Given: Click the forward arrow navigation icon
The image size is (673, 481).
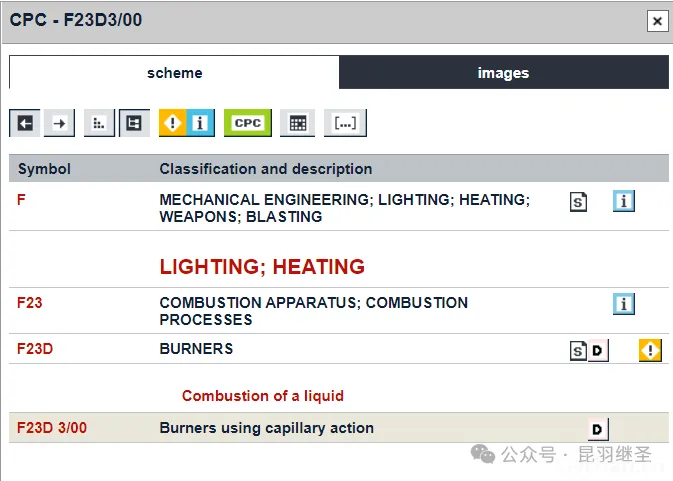Looking at the screenshot, I should 61,123.
